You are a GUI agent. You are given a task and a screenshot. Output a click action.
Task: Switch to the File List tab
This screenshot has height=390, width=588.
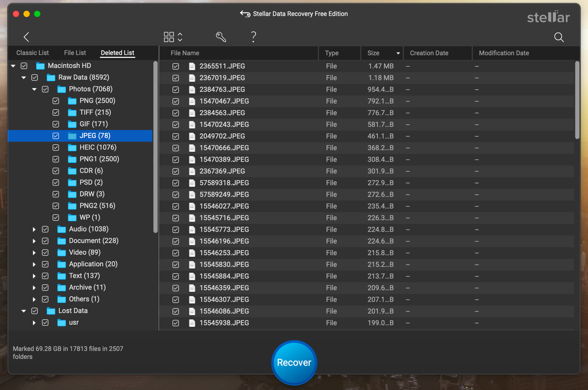(x=75, y=53)
